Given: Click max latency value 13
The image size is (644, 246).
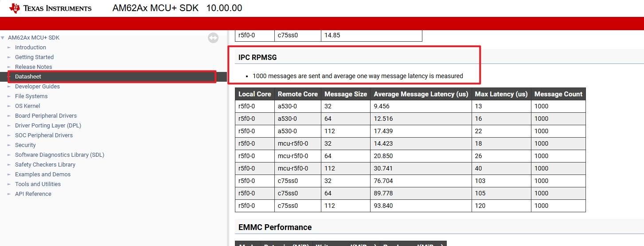Looking at the screenshot, I should [x=501, y=106].
